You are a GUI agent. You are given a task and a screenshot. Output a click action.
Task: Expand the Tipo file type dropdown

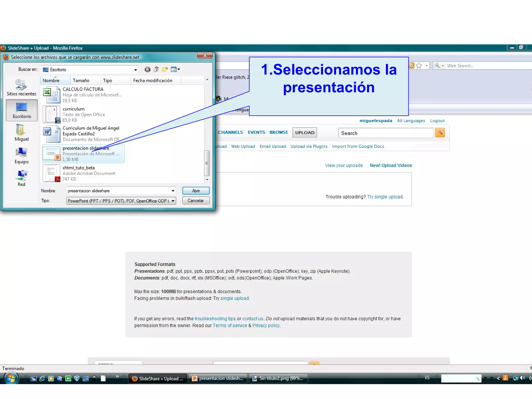173,201
